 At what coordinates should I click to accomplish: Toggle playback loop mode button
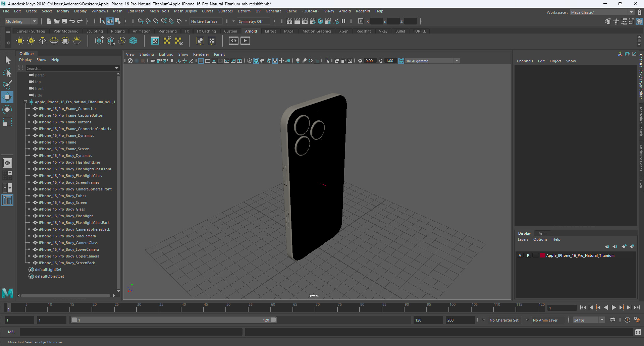click(x=612, y=320)
